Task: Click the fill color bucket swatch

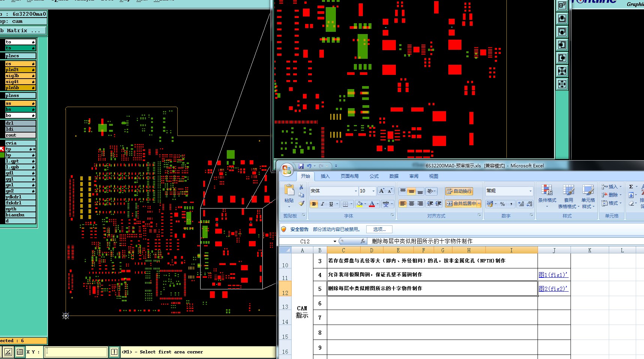Action: click(x=359, y=204)
